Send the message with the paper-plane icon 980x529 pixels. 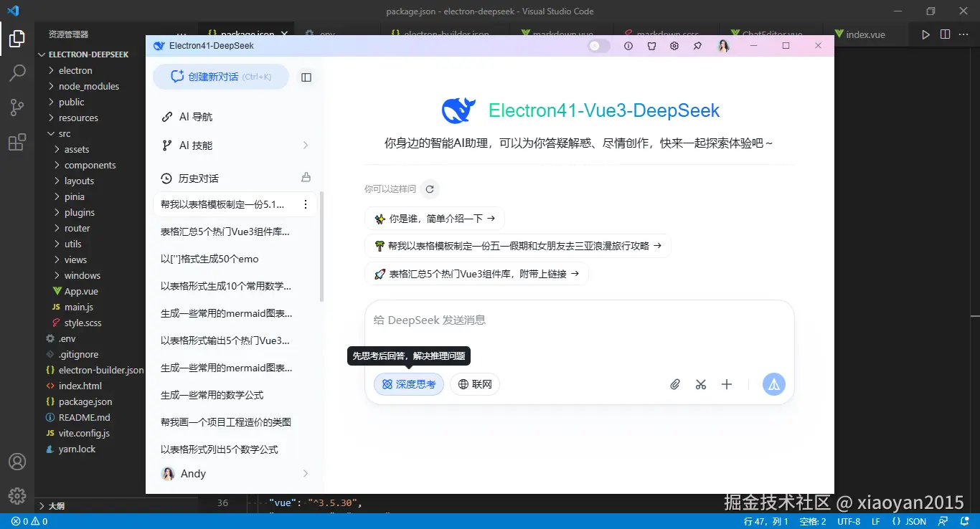click(773, 384)
